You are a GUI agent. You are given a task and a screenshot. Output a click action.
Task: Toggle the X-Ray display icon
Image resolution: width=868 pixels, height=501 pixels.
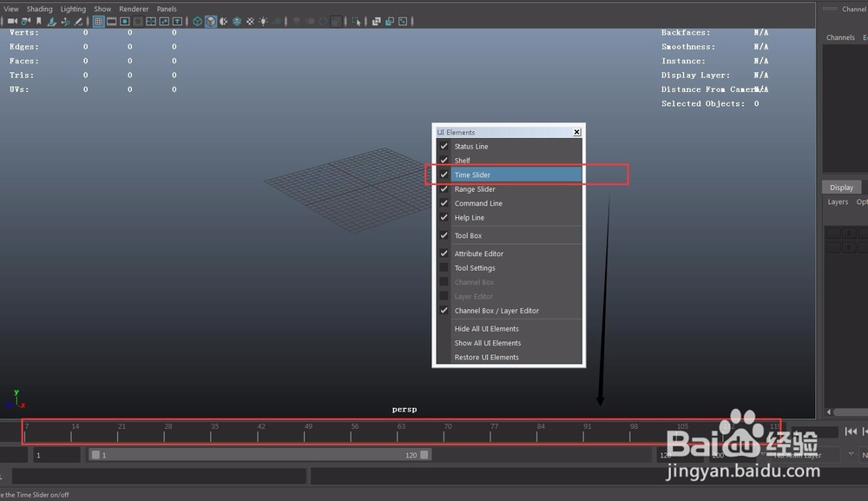(377, 21)
